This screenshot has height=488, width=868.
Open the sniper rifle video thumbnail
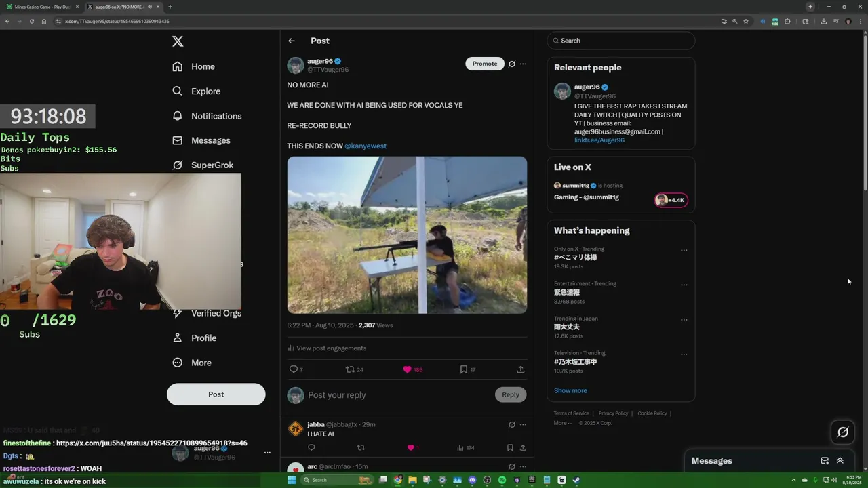(x=407, y=235)
